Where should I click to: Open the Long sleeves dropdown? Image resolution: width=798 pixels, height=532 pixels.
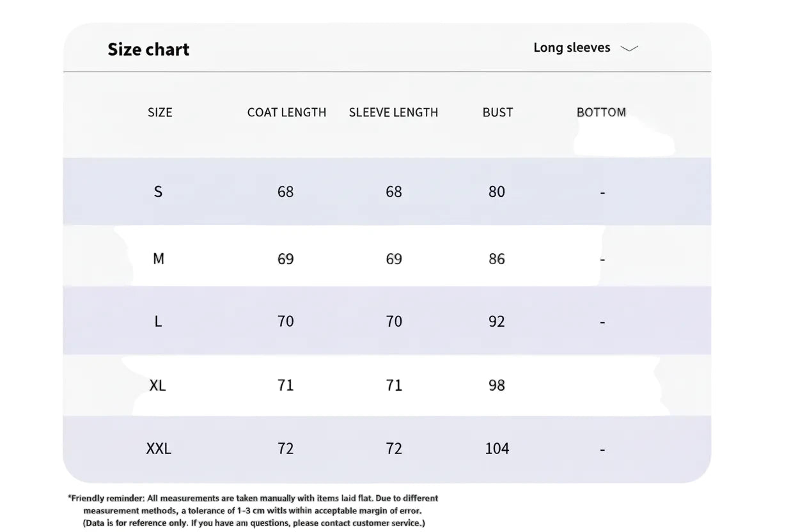[x=586, y=48]
